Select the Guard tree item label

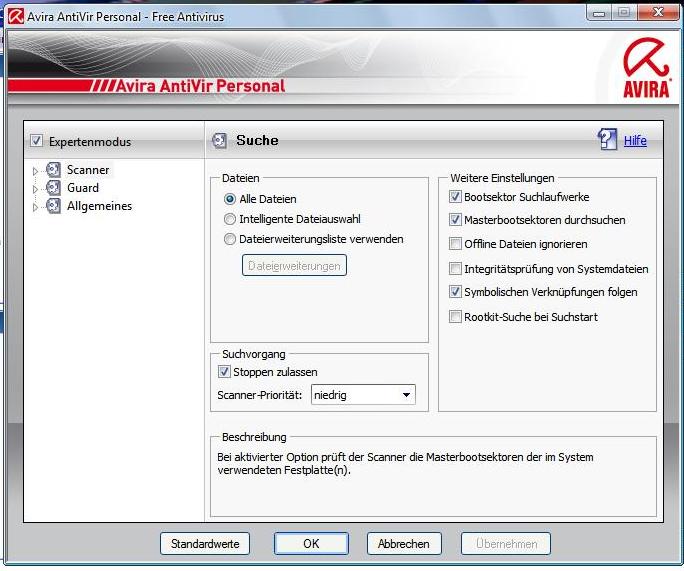83,188
